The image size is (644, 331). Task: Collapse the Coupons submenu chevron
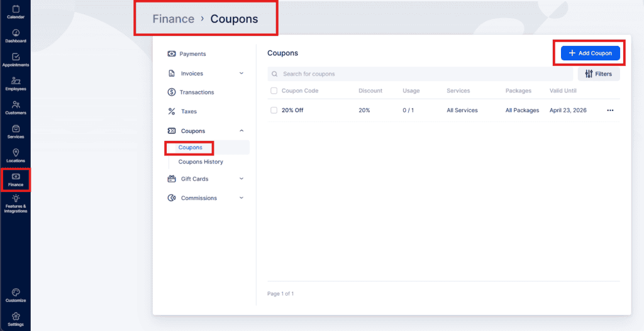tap(241, 131)
